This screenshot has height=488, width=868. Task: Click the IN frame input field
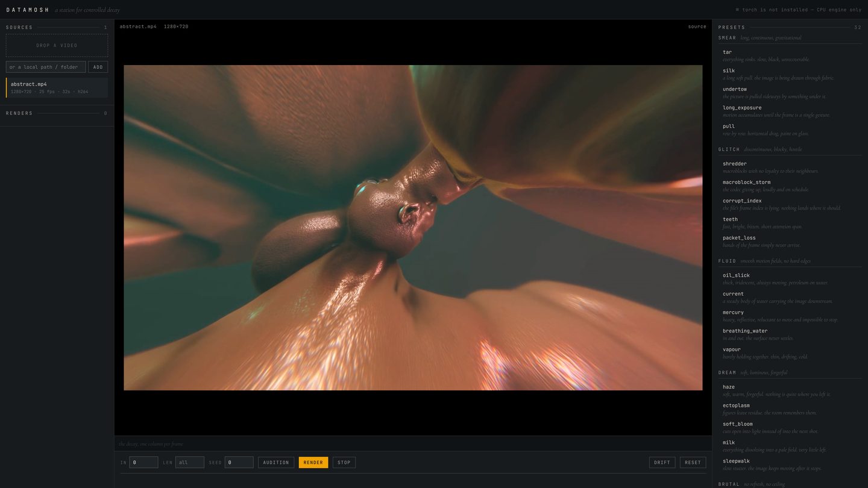[143, 462]
